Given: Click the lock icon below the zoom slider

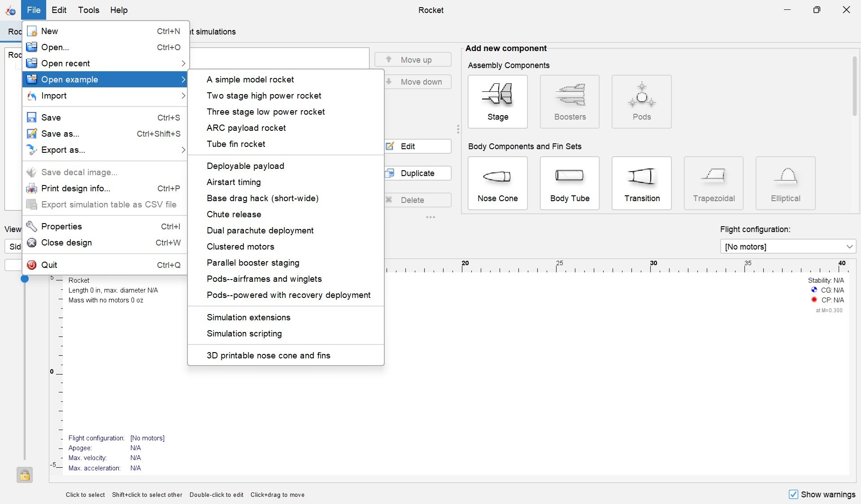Looking at the screenshot, I should coord(25,475).
